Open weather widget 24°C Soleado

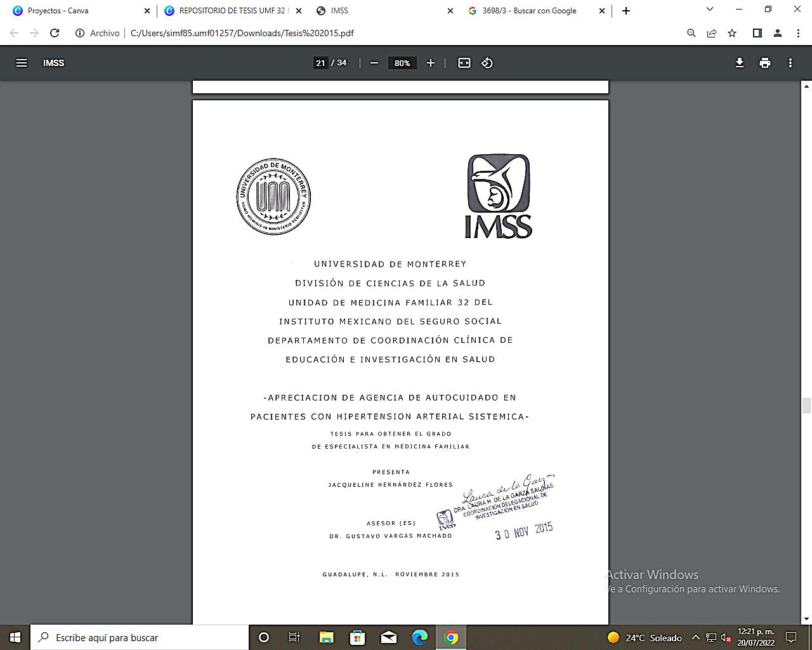[x=645, y=638]
